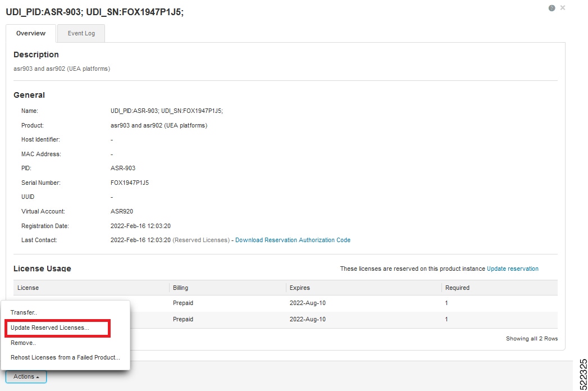
Task: Select Update Reserved Licenses menu entry
Action: (50, 328)
